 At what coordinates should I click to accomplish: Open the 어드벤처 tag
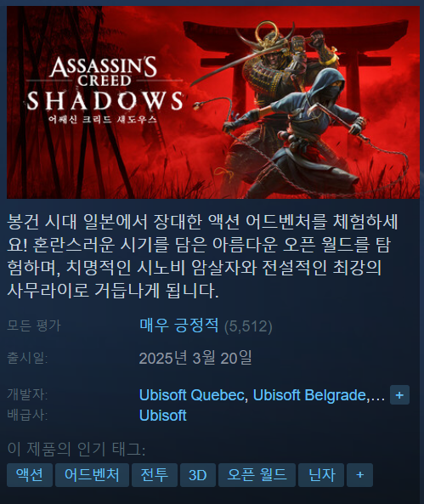point(92,475)
